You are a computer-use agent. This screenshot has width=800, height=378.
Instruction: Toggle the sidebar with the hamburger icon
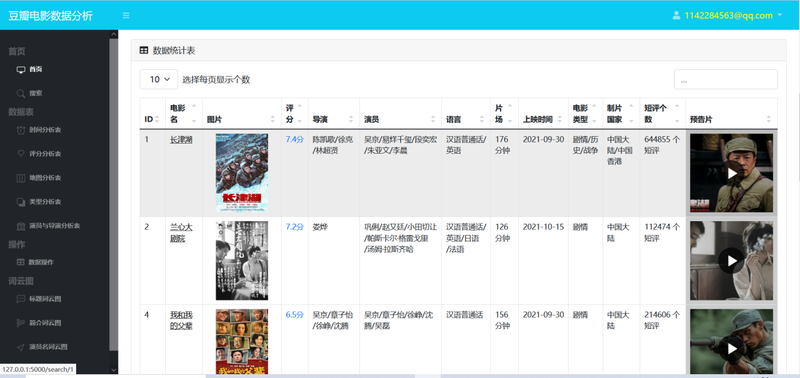coord(126,15)
